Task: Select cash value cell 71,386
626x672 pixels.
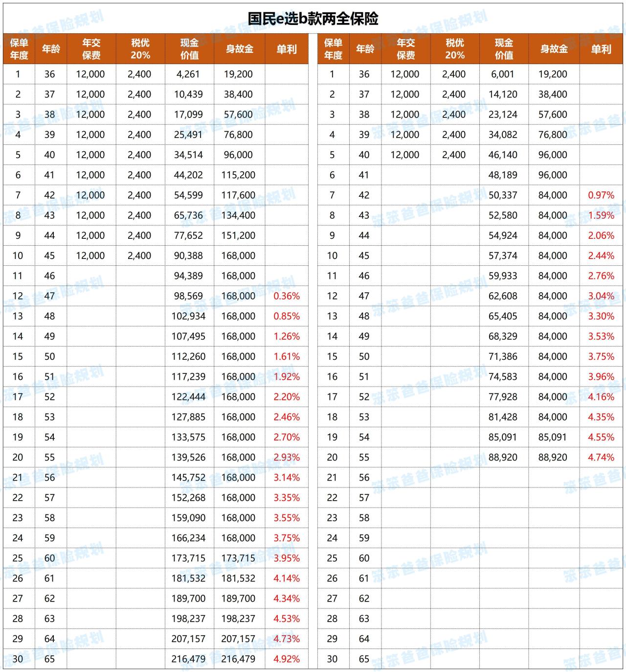Action: pos(503,356)
